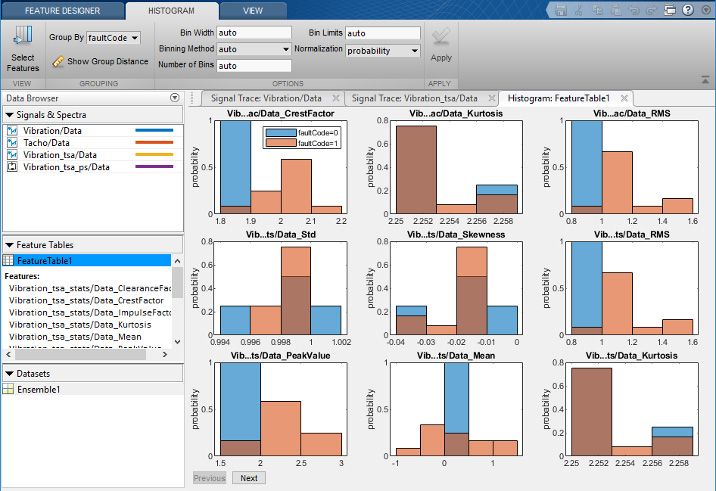Click the Save icon in quick access bar

[x=562, y=9]
